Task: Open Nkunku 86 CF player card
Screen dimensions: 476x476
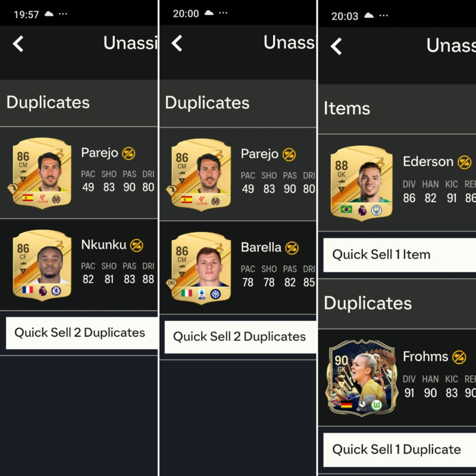Action: (x=42, y=265)
